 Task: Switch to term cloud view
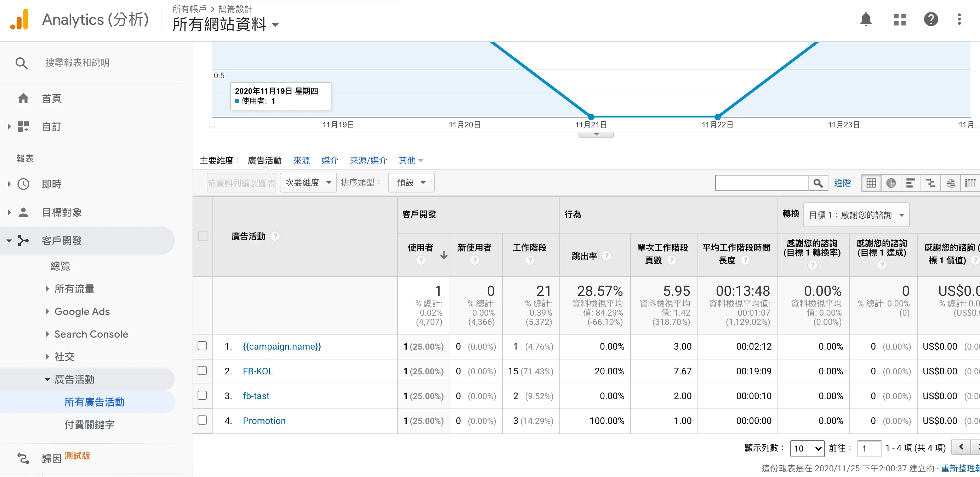coord(950,183)
